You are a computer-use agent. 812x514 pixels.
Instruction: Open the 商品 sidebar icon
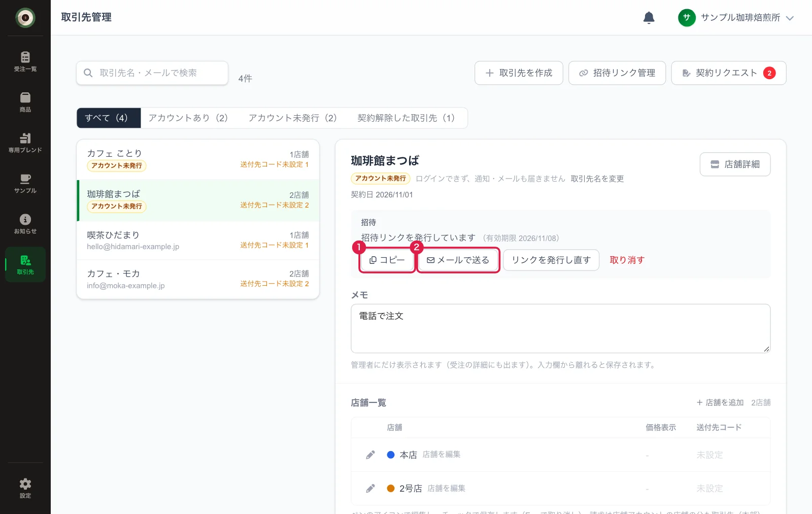[25, 102]
